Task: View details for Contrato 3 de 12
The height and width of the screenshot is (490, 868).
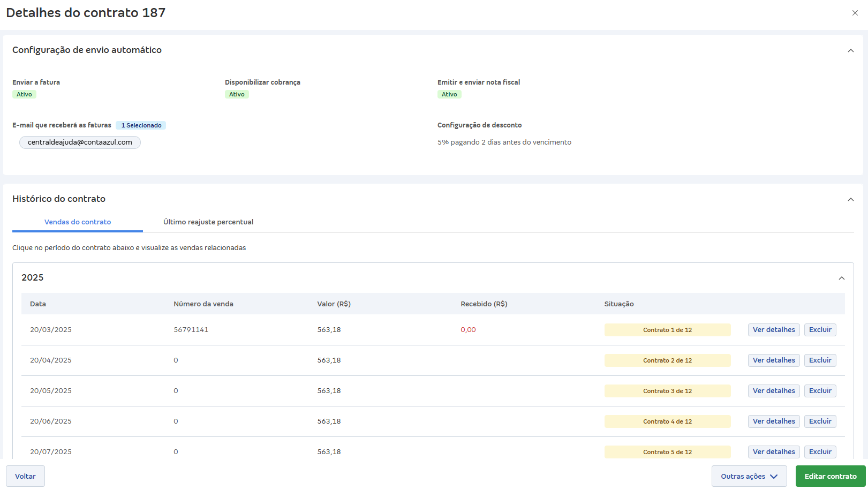Action: pos(774,391)
